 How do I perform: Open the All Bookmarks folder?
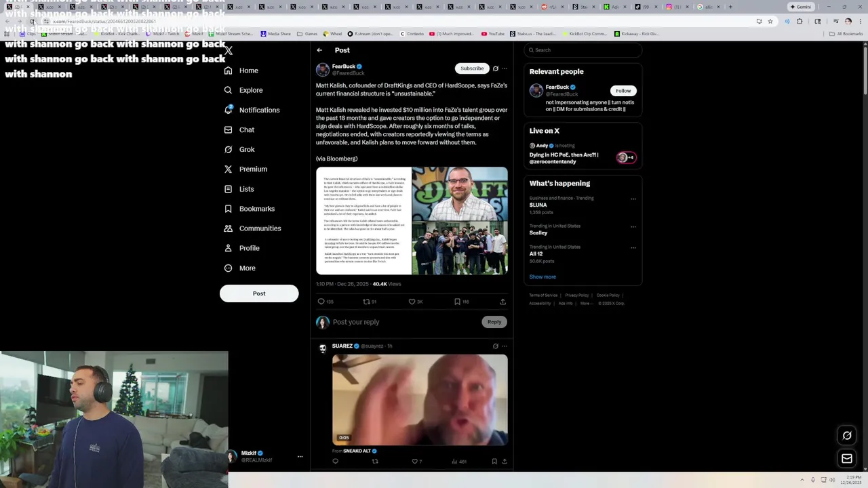(x=846, y=34)
